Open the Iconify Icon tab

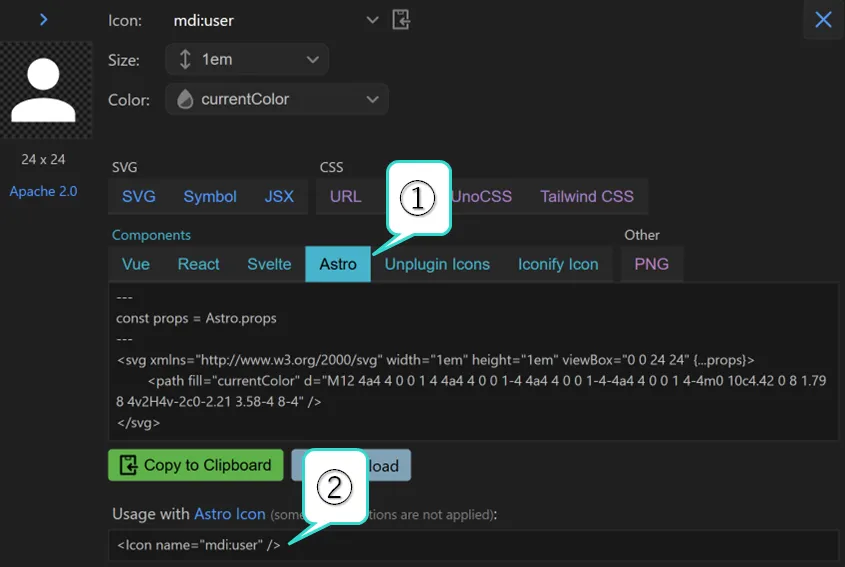(557, 264)
